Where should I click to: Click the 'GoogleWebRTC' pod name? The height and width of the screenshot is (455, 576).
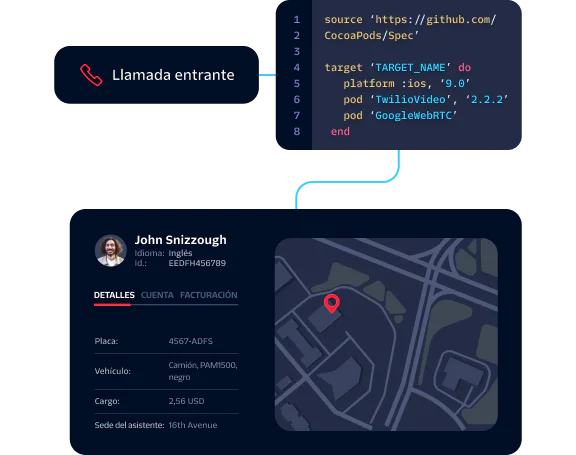413,116
